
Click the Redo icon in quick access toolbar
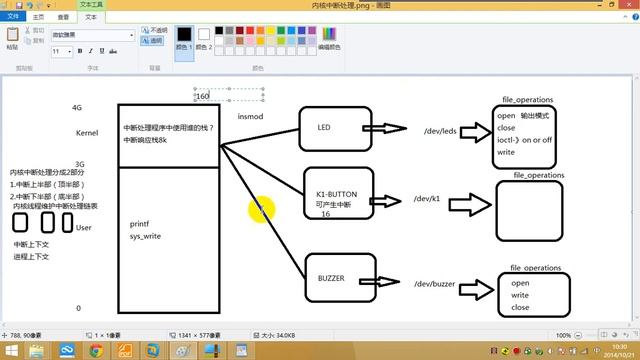[40, 5]
